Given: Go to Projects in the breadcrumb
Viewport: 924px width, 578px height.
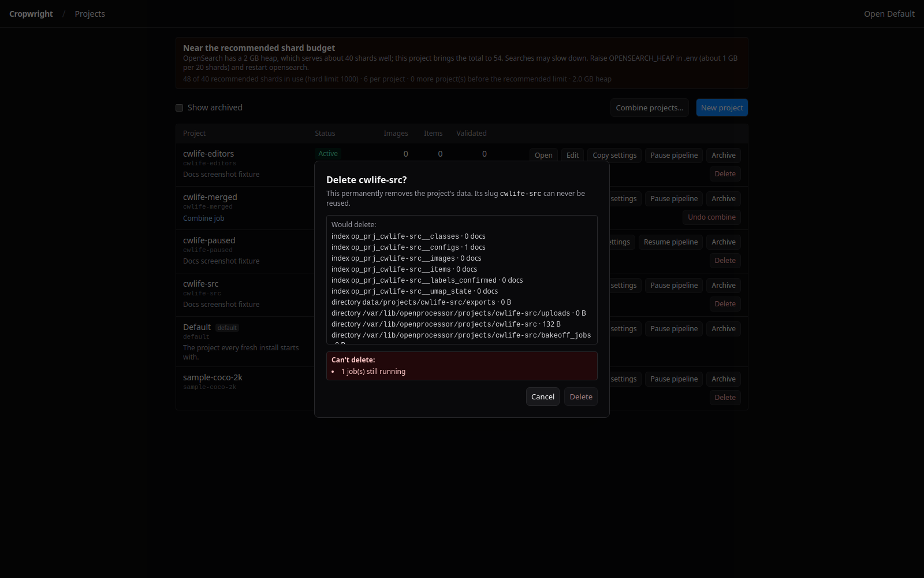Looking at the screenshot, I should coord(90,14).
